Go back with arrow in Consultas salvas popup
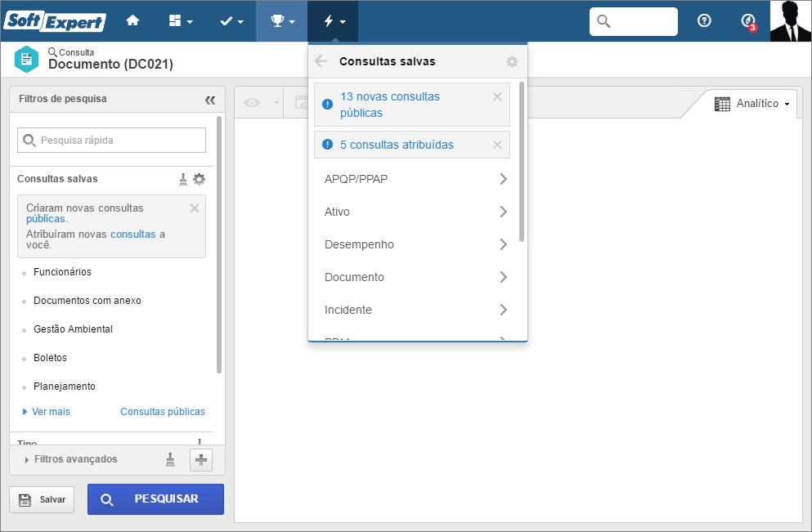Image resolution: width=812 pixels, height=532 pixels. point(321,61)
